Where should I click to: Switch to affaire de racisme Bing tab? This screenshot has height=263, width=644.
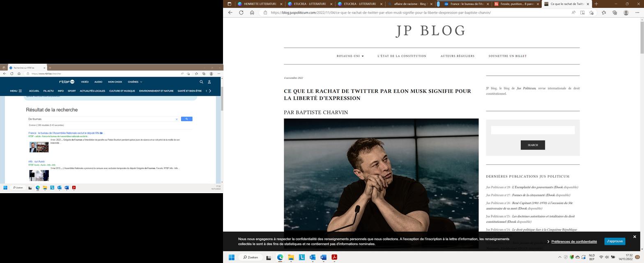coord(410,4)
